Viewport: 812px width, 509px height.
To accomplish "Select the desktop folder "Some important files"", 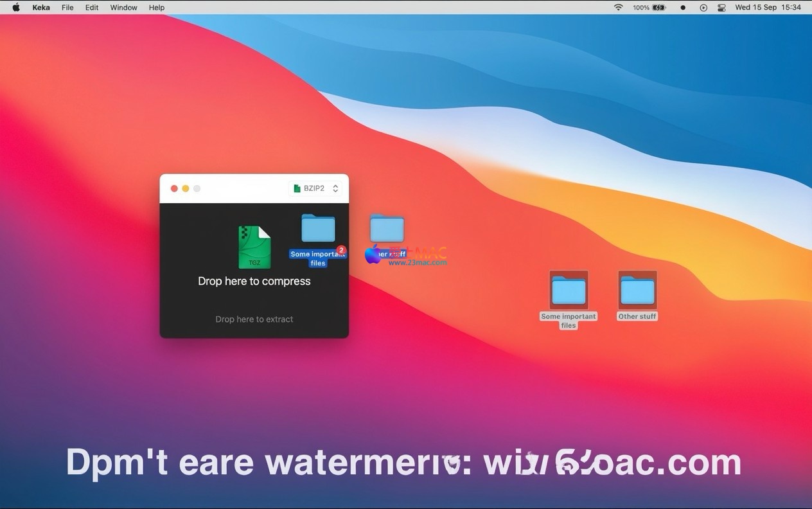I will tap(569, 292).
